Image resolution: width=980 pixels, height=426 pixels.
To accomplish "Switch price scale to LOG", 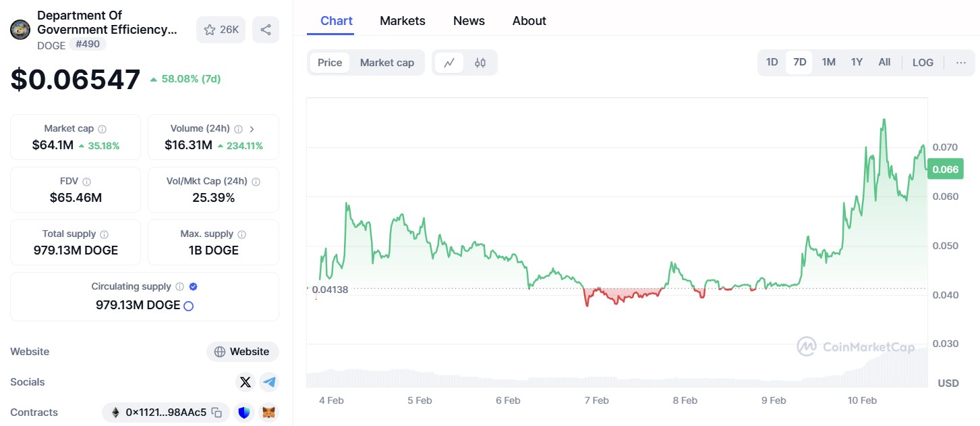I will (922, 61).
